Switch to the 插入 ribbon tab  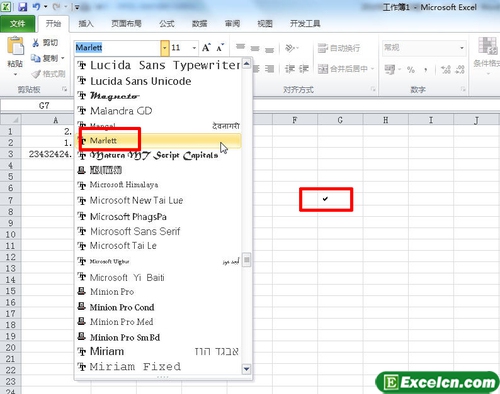coord(86,23)
